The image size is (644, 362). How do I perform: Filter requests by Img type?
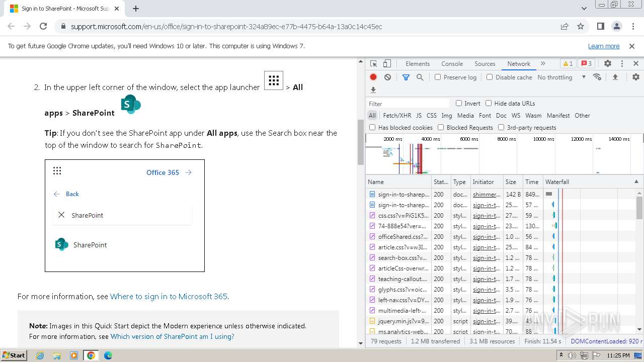tap(447, 115)
